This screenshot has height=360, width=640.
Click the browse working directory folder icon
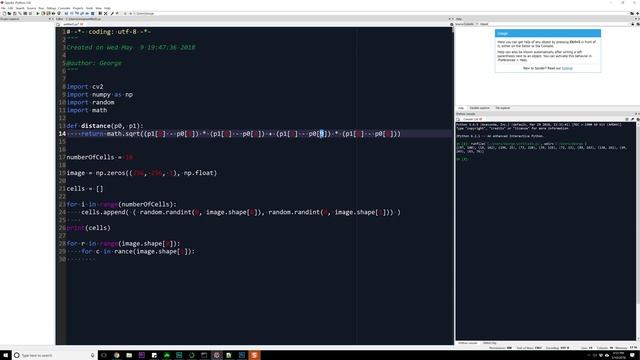pos(632,13)
